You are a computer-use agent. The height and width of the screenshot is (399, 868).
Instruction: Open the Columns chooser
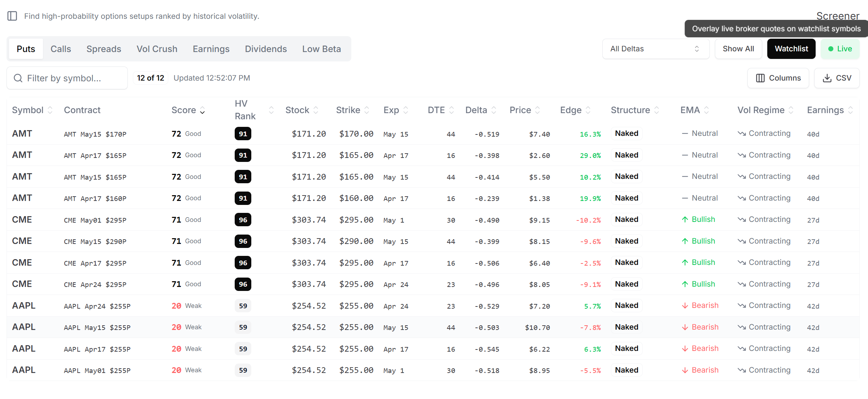point(778,78)
